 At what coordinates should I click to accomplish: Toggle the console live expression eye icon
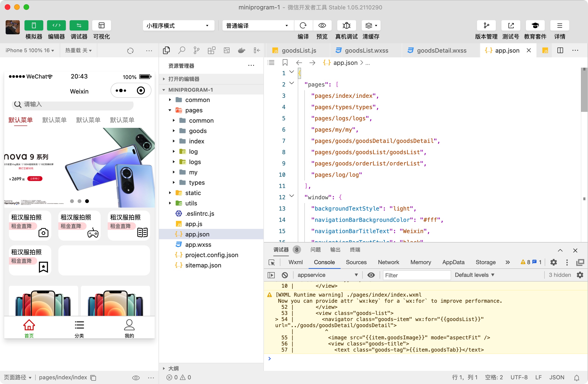[371, 275]
